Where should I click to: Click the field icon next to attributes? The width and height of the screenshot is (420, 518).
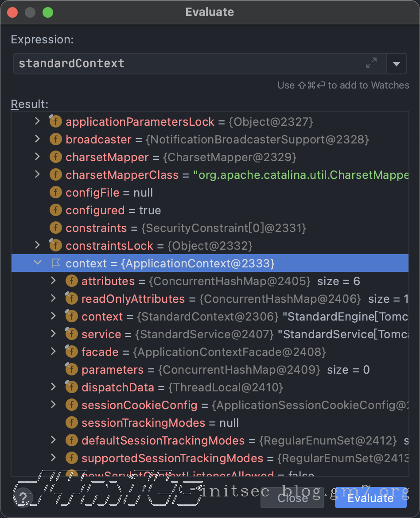[x=71, y=281]
